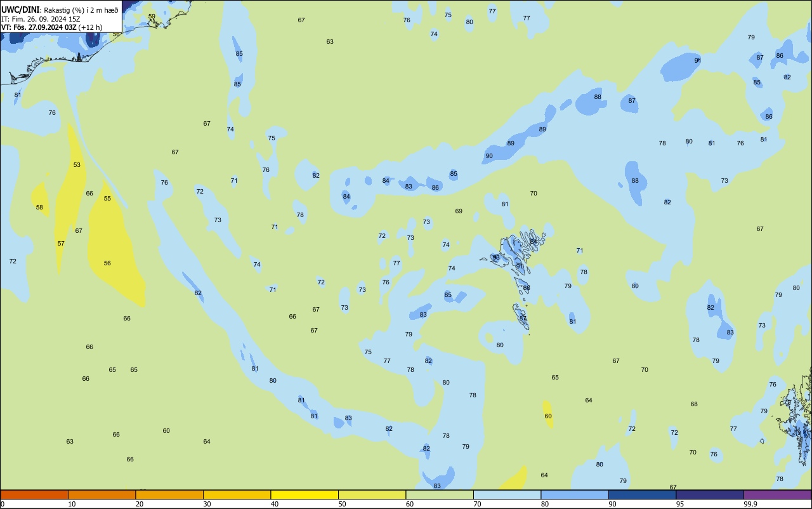Click the small yellow patch labeled 60

548,414
